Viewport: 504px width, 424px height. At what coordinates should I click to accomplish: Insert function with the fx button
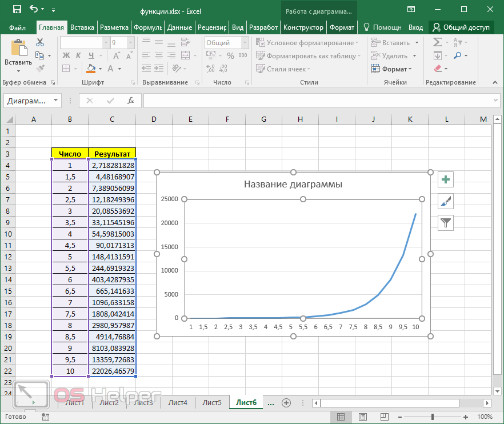130,101
